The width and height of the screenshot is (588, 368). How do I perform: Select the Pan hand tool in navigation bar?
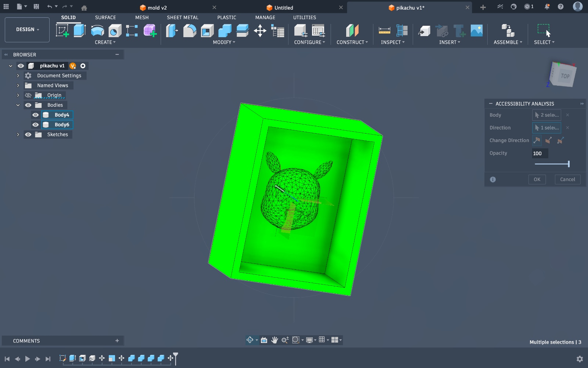(x=275, y=340)
